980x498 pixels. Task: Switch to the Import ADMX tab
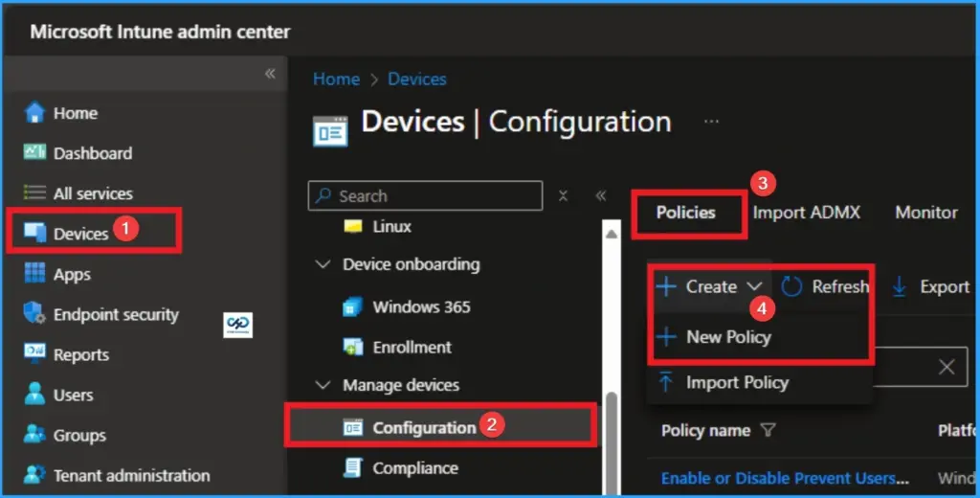click(x=806, y=213)
